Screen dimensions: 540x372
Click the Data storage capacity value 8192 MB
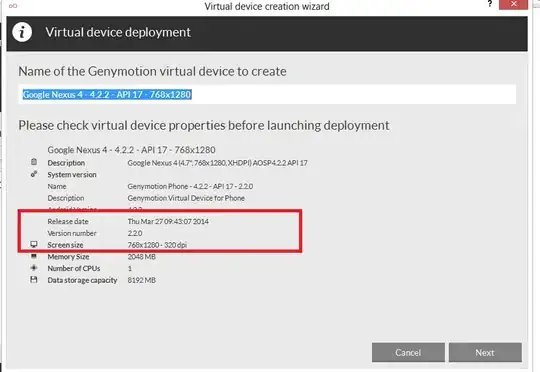tap(142, 280)
